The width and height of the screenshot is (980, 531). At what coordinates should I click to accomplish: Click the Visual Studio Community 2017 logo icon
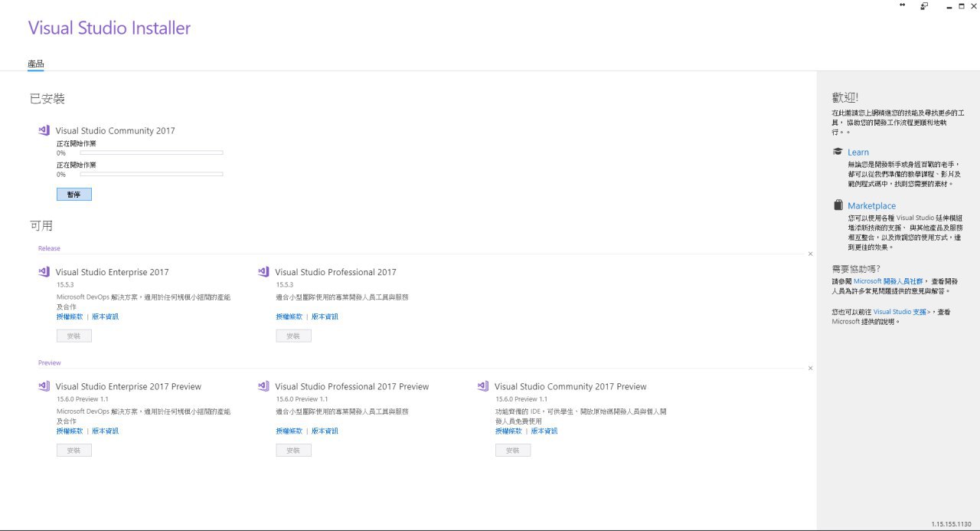click(44, 130)
